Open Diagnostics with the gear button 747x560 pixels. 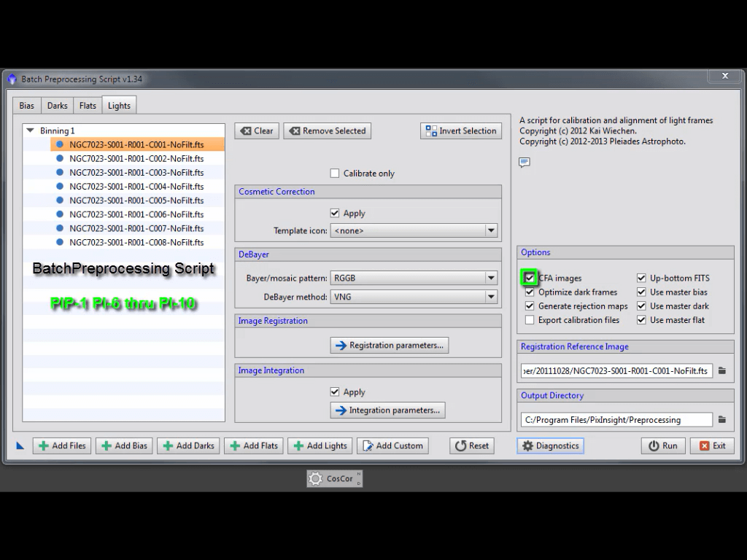pyautogui.click(x=551, y=446)
